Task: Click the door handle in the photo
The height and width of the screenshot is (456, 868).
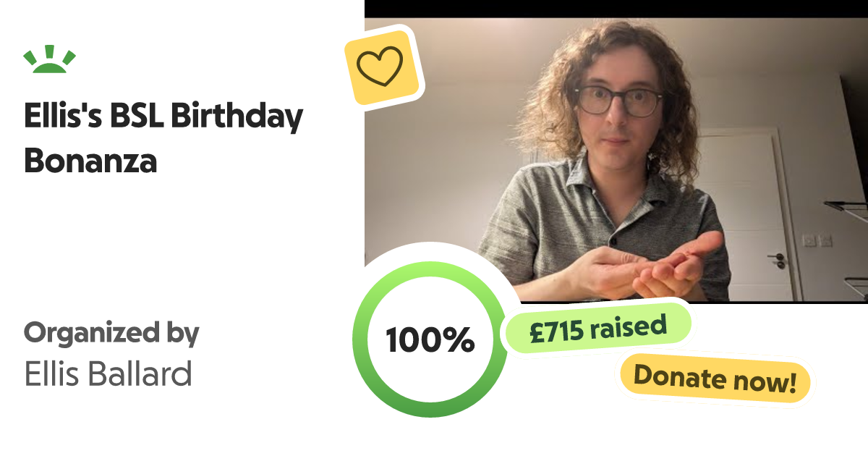Action: [x=776, y=257]
